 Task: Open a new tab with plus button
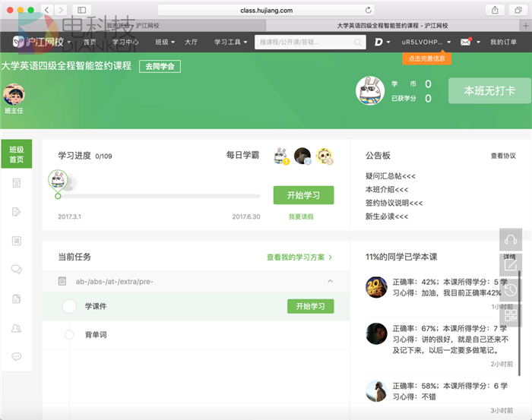point(526,26)
